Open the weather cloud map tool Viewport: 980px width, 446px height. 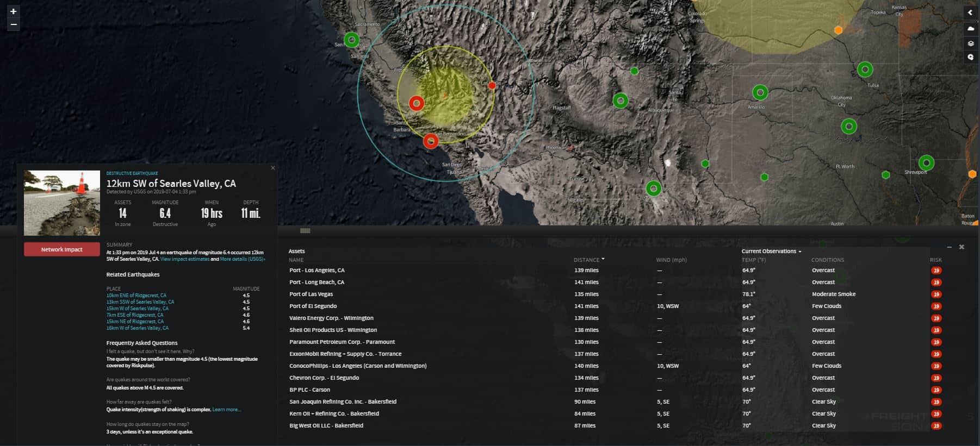[971, 28]
